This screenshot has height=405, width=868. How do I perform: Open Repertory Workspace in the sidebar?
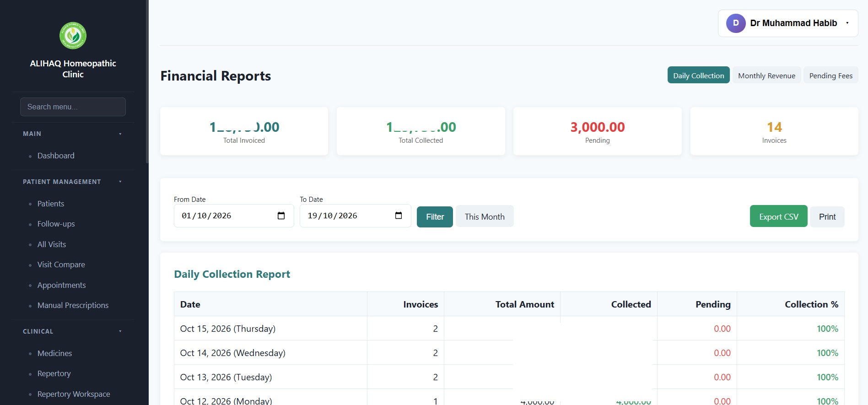74,394
